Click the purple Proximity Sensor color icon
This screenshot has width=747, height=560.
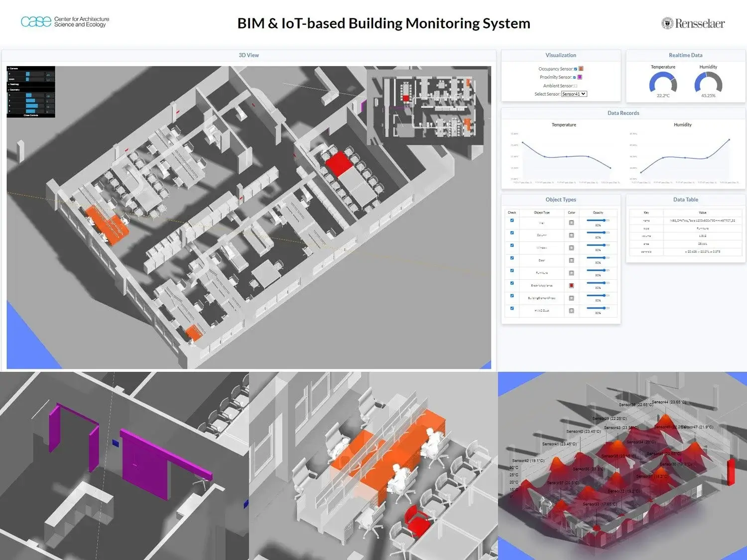[x=579, y=77]
